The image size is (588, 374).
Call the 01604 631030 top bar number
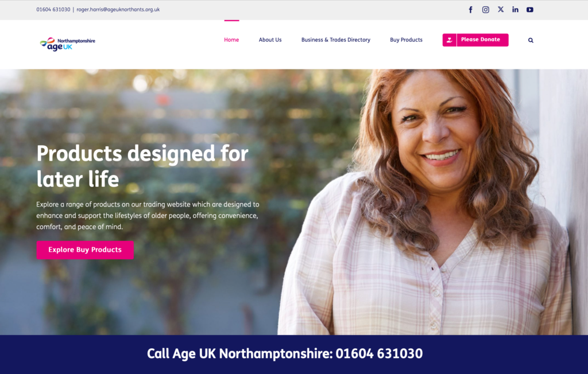click(53, 10)
